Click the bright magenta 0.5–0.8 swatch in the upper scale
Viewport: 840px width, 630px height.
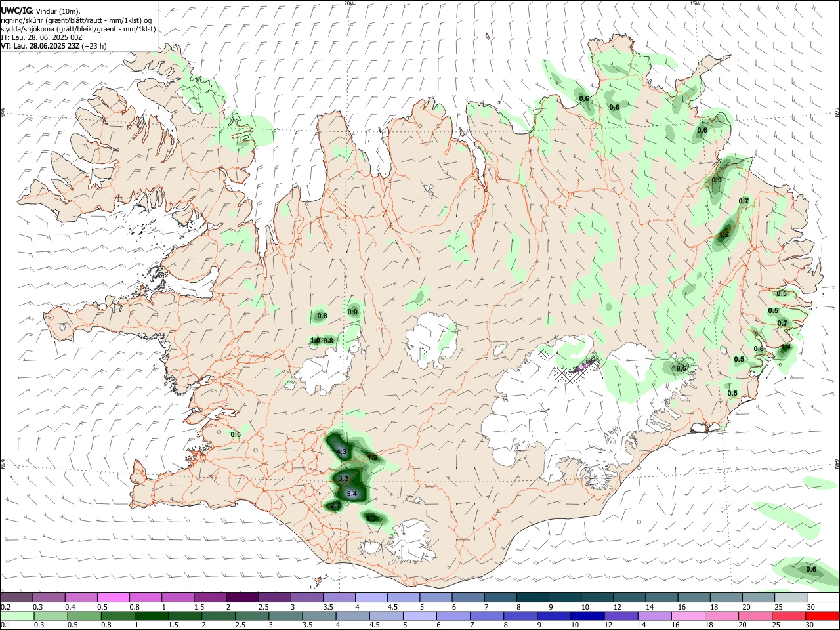(x=114, y=598)
